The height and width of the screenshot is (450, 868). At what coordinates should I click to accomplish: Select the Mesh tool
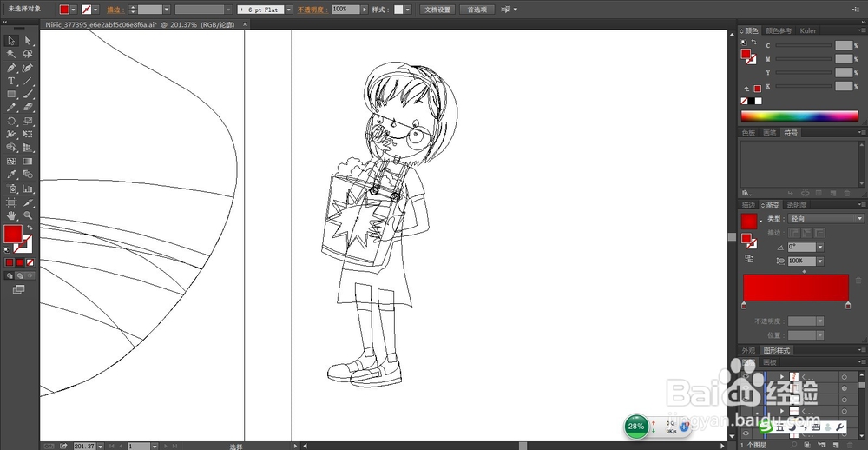click(x=11, y=162)
